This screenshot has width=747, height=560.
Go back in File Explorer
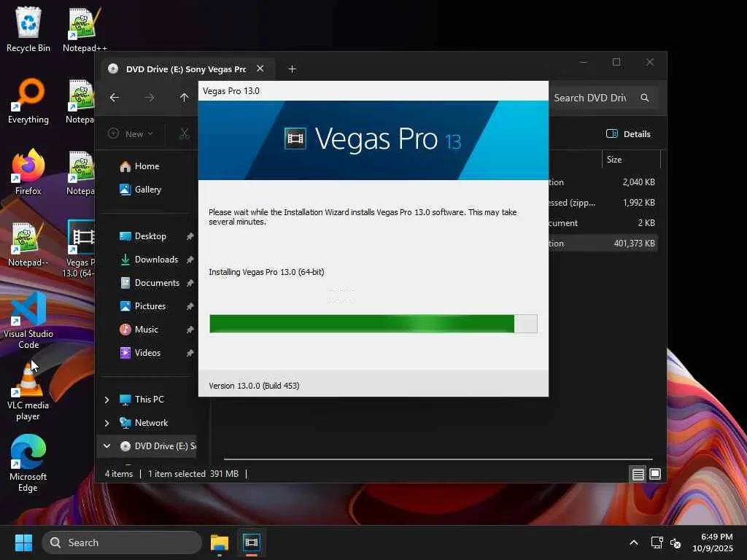[x=115, y=98]
